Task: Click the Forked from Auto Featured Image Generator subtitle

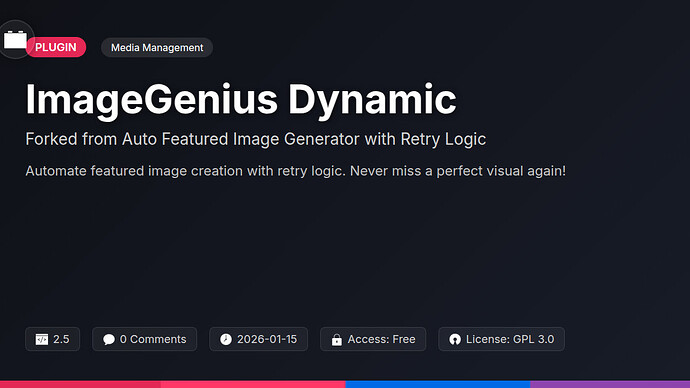Action: (256, 139)
